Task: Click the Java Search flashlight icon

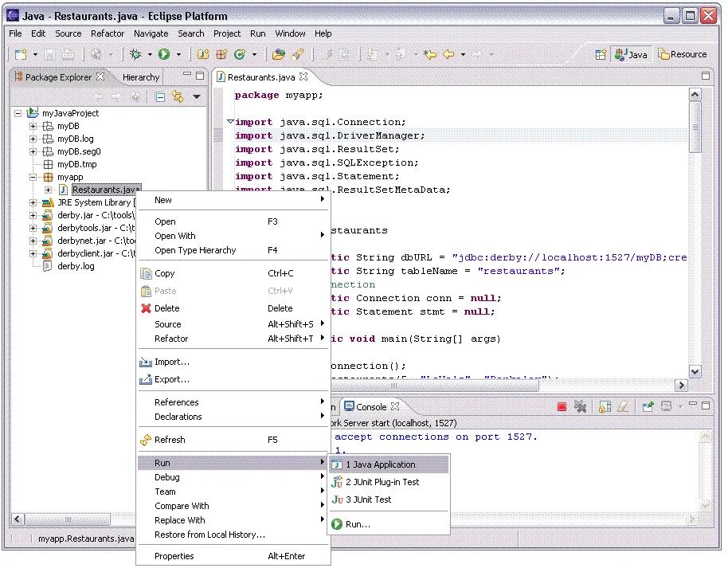Action: coord(296,54)
